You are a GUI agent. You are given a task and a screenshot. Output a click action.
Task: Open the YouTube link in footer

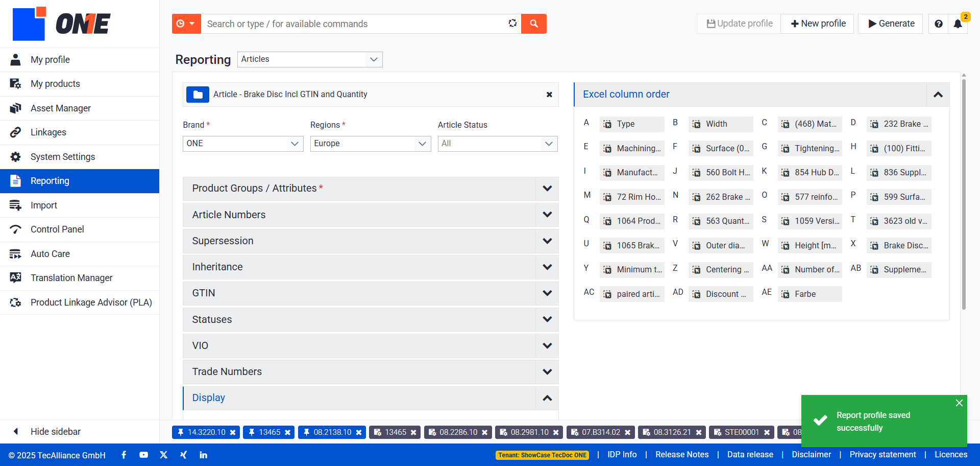(143, 455)
